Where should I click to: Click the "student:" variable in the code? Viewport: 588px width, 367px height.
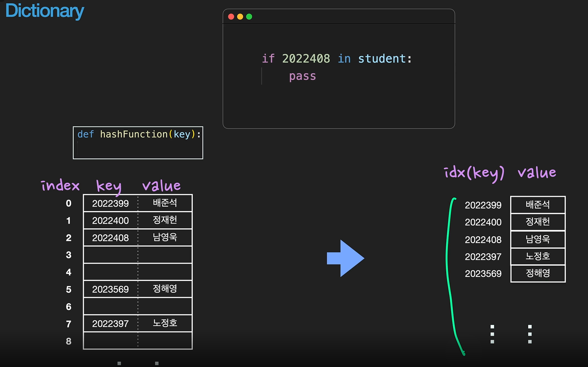coord(385,59)
